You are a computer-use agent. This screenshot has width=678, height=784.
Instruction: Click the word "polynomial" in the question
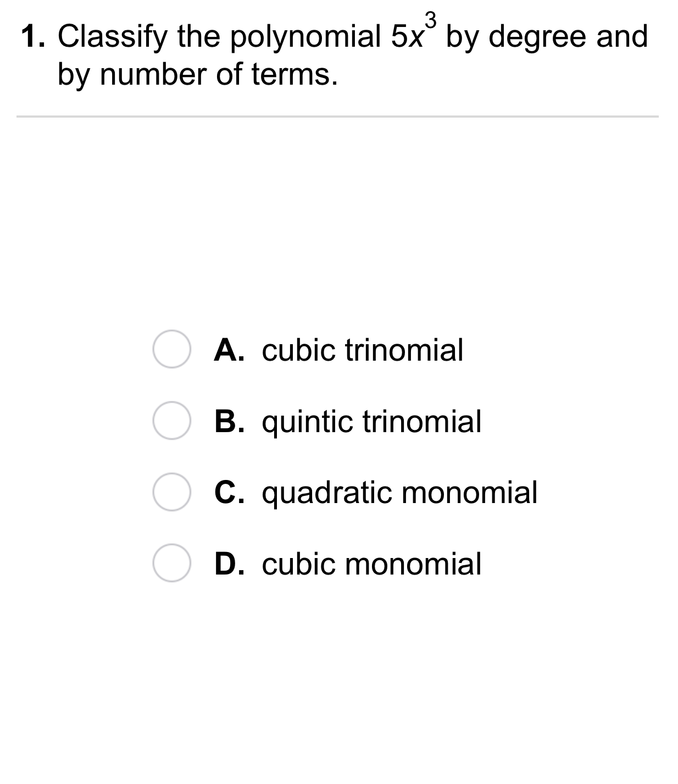(305, 37)
